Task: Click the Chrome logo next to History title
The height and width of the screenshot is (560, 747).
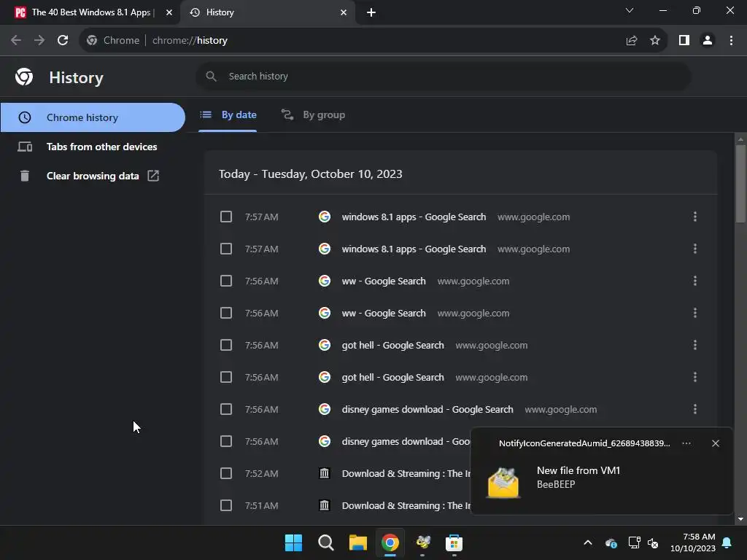Action: [24, 77]
